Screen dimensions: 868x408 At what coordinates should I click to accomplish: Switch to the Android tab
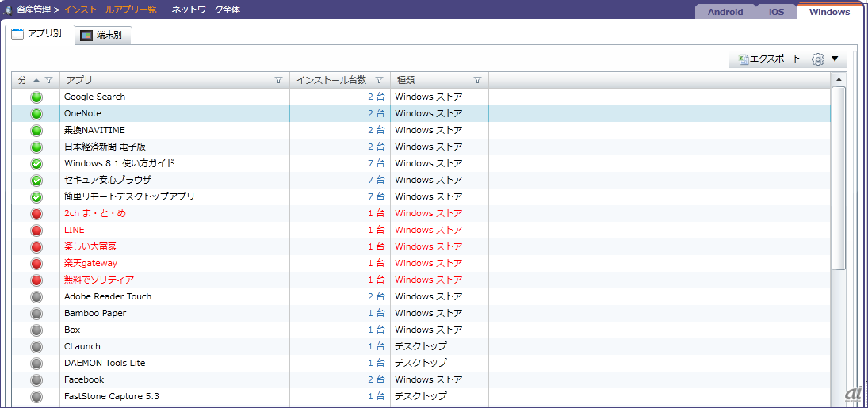(725, 12)
